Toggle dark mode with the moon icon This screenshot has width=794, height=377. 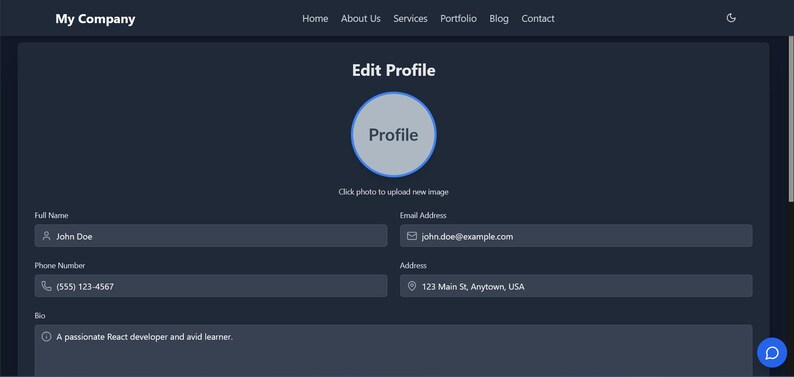click(731, 18)
